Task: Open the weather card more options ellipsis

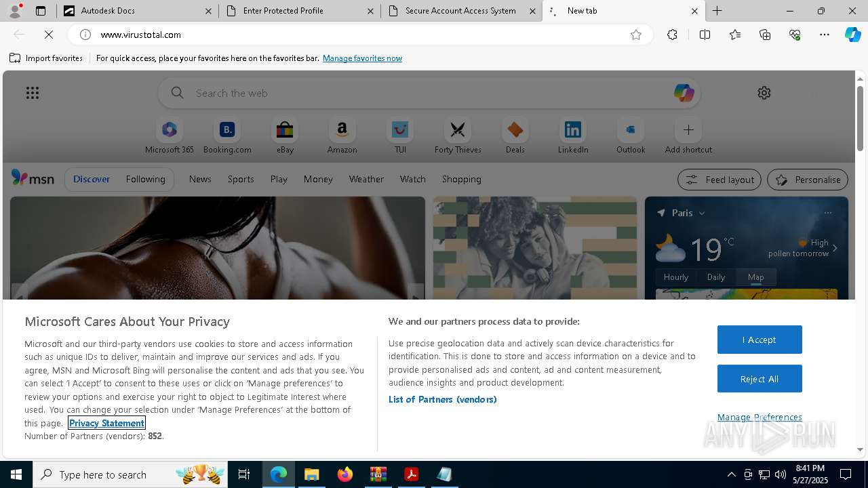Action: point(827,213)
